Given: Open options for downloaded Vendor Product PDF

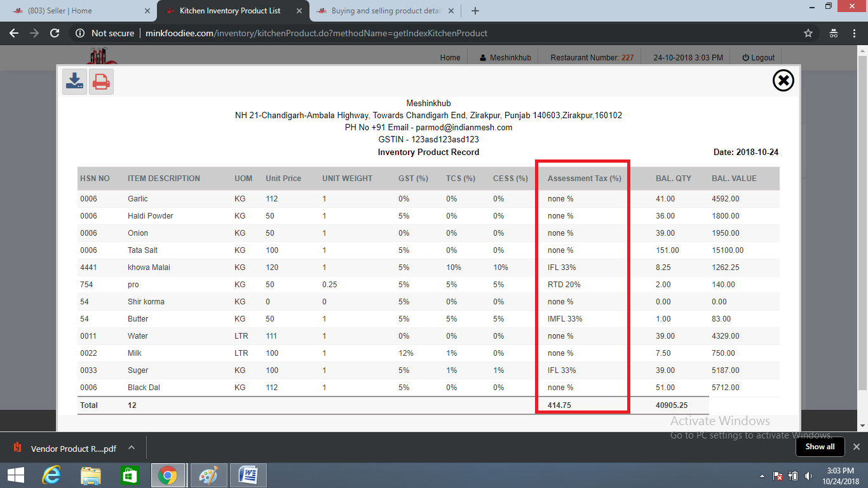Looking at the screenshot, I should tap(132, 447).
